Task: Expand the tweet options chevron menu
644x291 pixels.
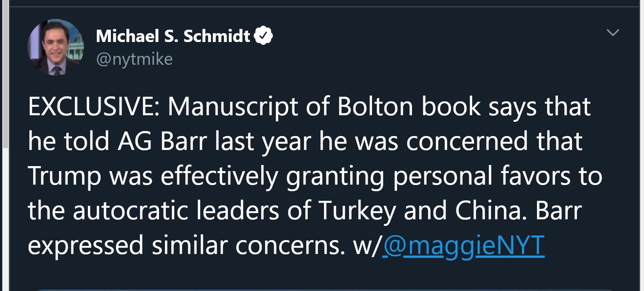Action: tap(612, 32)
